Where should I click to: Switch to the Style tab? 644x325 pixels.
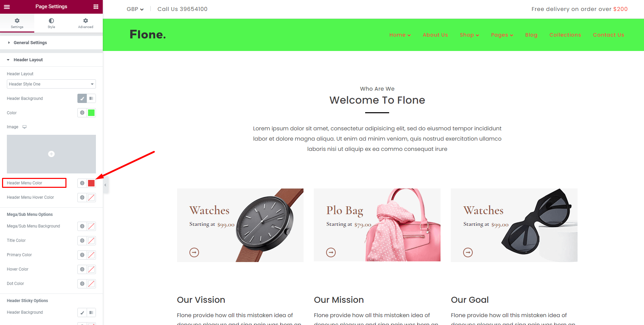pos(51,23)
